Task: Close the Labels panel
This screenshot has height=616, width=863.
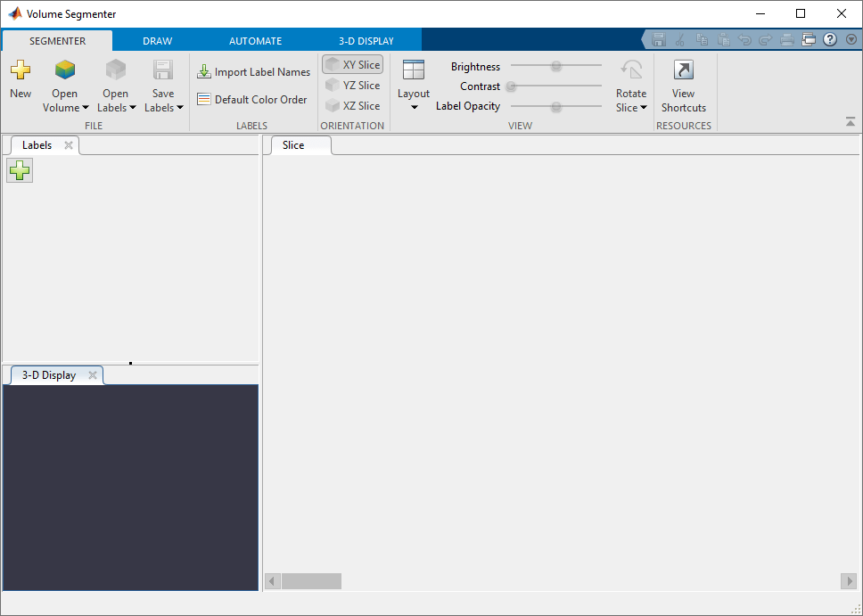Action: (x=69, y=144)
